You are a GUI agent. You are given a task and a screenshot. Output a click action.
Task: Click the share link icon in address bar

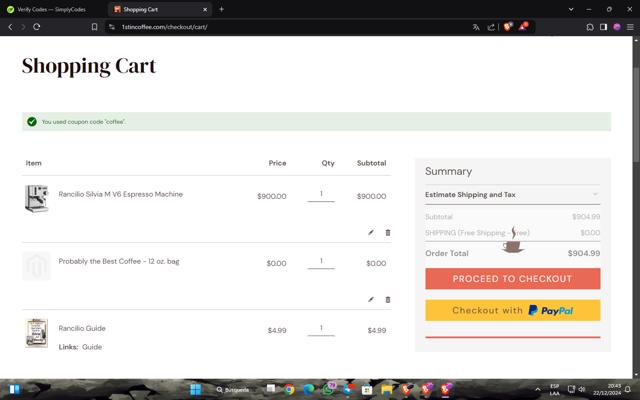491,27
